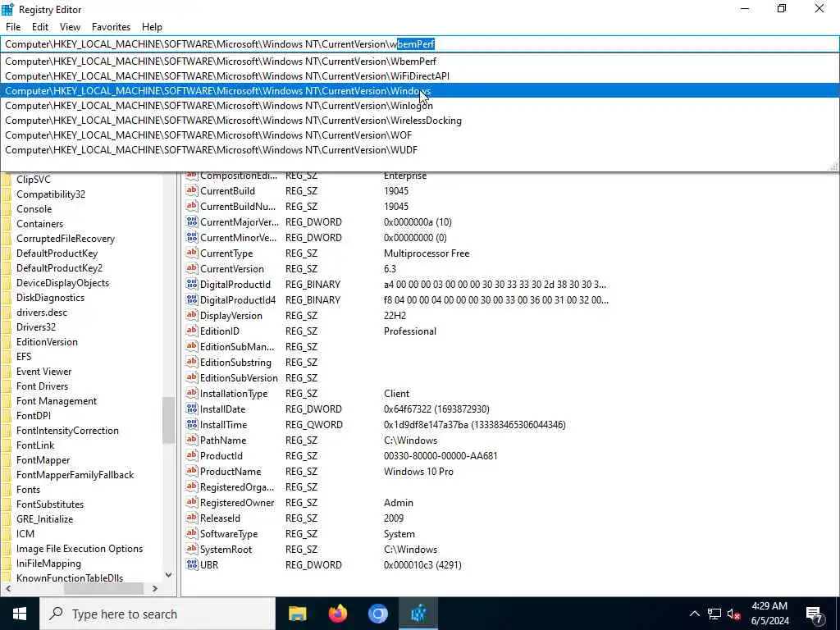
Task: Select the RegisteredOrga... value name
Action: [x=237, y=487]
